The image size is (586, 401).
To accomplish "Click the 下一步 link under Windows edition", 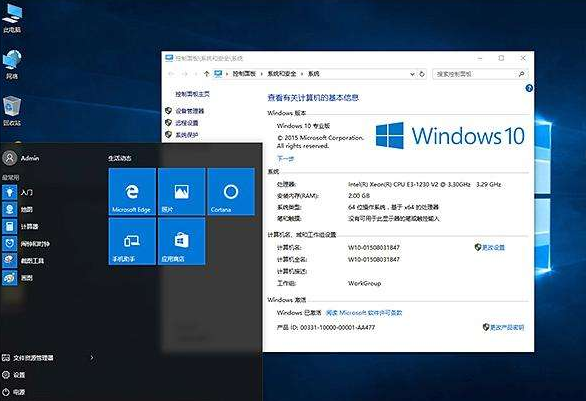I will pos(285,158).
